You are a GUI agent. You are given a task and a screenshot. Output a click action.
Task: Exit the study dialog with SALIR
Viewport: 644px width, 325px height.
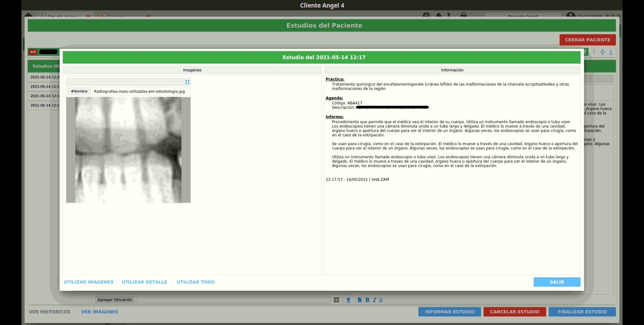tap(557, 282)
